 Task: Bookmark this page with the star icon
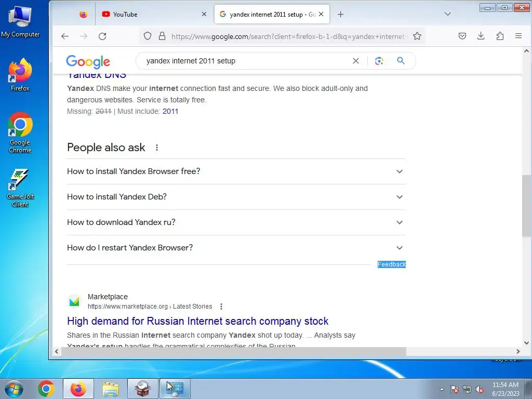[417, 36]
